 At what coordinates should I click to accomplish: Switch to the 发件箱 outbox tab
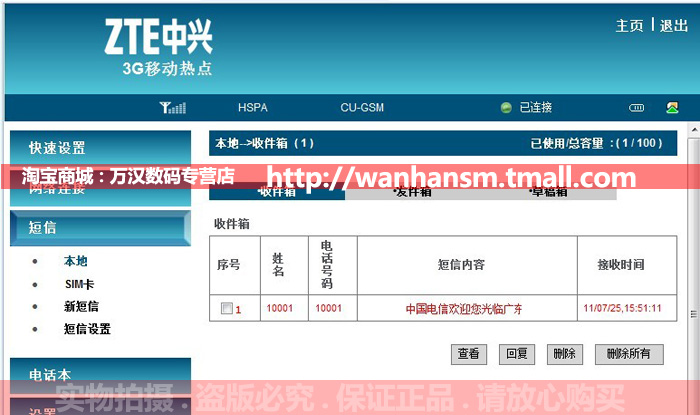pos(412,192)
